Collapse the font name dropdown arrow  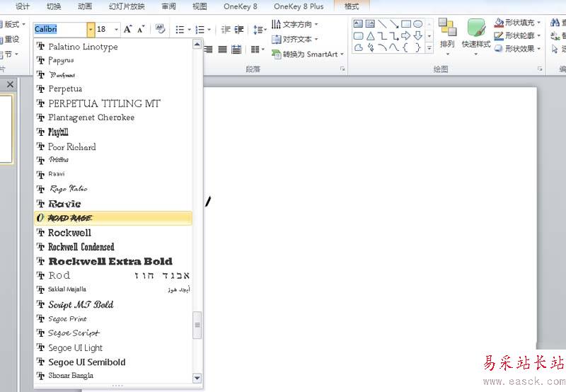click(91, 29)
